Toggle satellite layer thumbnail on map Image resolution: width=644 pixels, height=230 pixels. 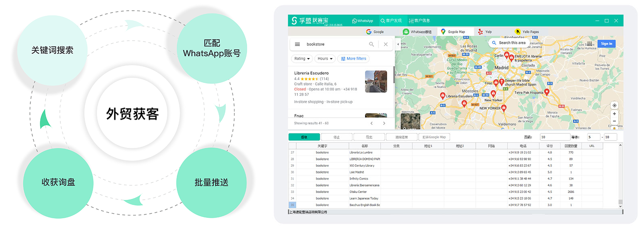point(410,121)
